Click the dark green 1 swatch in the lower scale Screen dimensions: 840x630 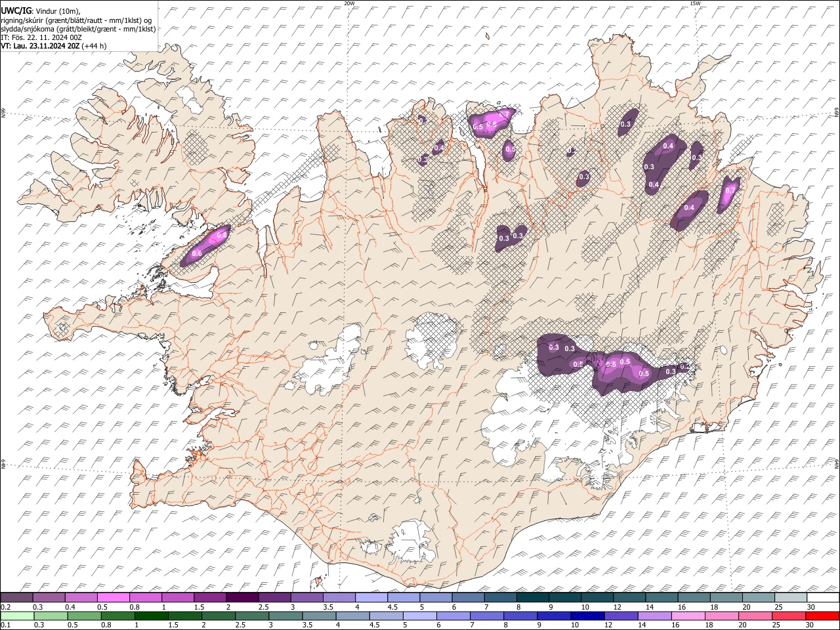150,616
